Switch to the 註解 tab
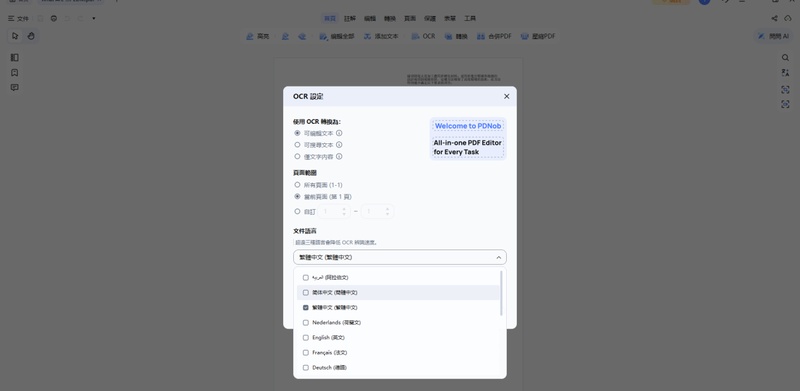The height and width of the screenshot is (391, 800). (x=350, y=18)
